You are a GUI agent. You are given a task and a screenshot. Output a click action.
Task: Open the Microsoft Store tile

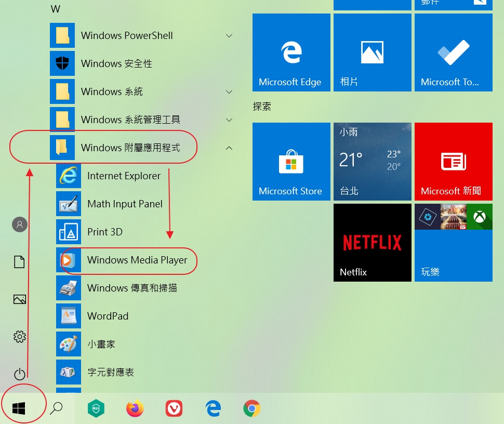point(291,162)
